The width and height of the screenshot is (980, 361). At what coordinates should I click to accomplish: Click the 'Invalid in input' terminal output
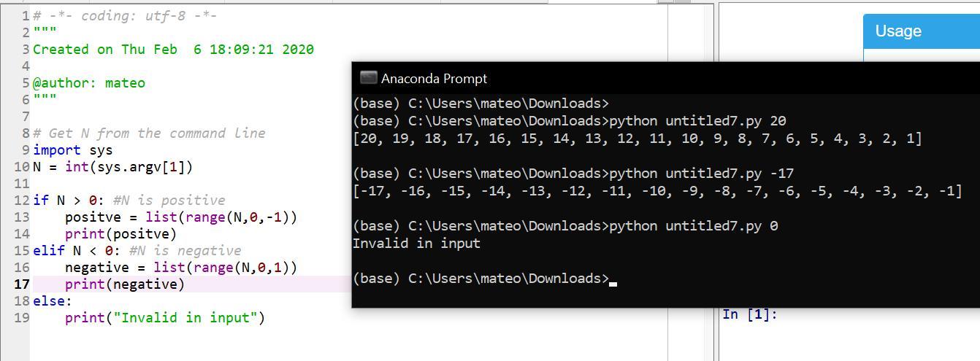click(416, 244)
